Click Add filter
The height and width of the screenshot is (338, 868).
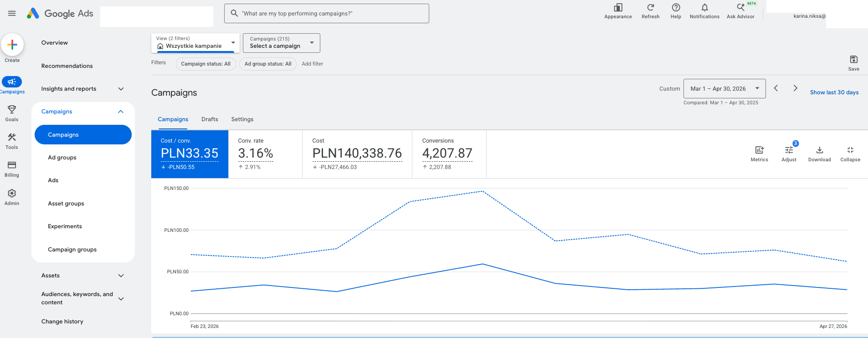coord(313,64)
